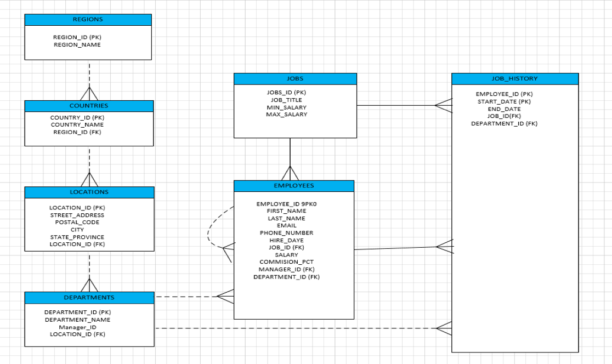This screenshot has width=612, height=364.
Task: Click the JOB_TITLE attribute in JOBS
Action: 286,100
